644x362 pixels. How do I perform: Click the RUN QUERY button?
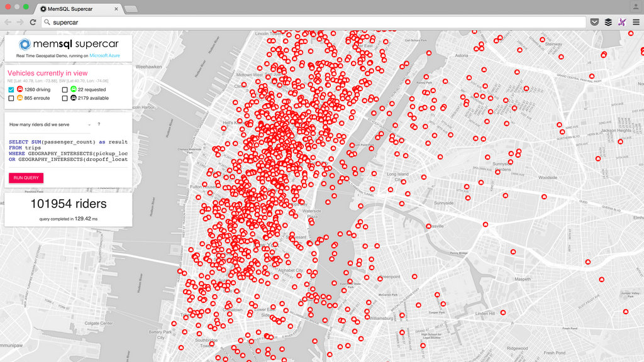26,178
